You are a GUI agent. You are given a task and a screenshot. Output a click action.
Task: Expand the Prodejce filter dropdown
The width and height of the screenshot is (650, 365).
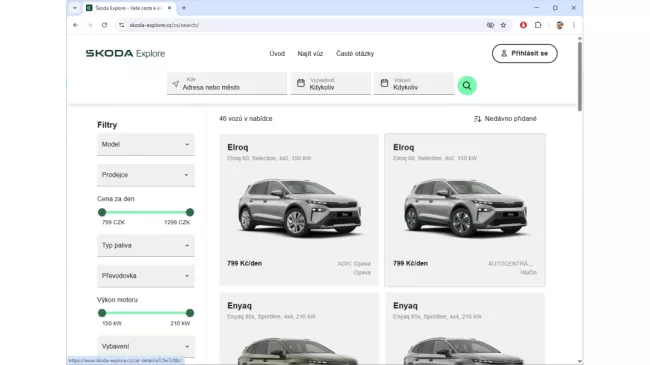pos(146,175)
